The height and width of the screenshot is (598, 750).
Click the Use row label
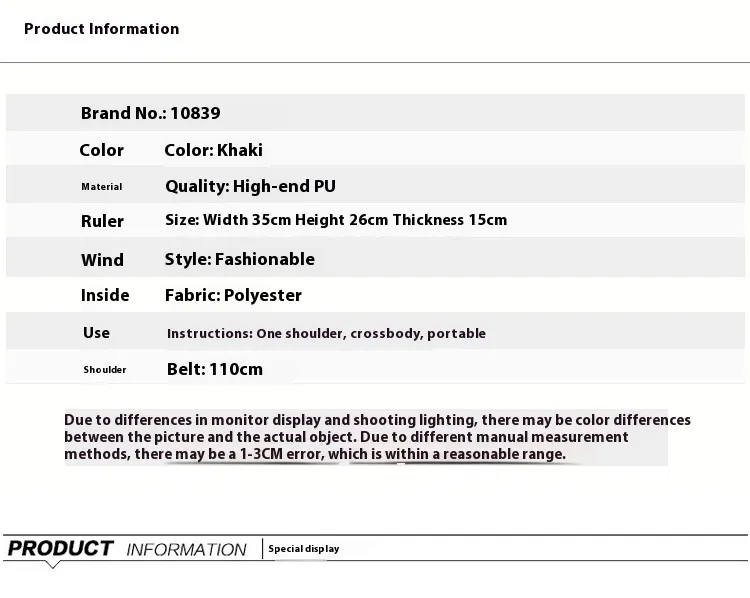[x=97, y=332]
